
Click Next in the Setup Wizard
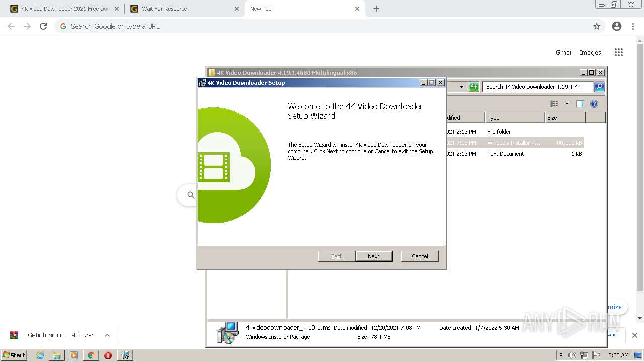[374, 256]
